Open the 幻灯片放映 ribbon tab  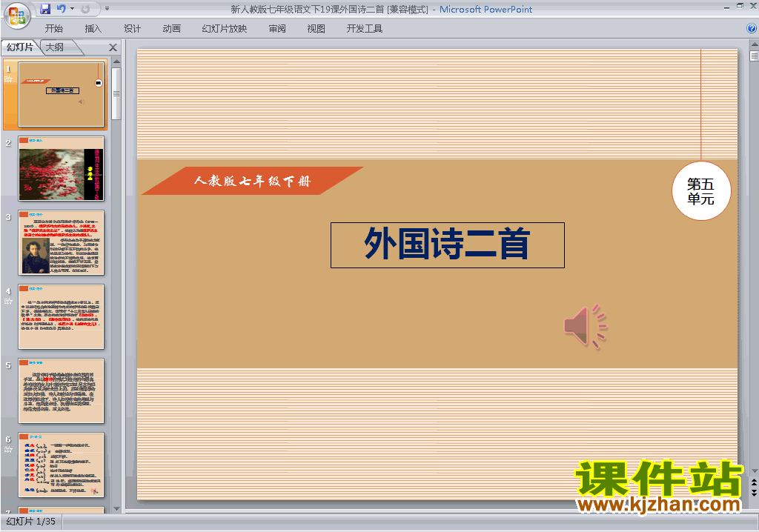click(224, 29)
